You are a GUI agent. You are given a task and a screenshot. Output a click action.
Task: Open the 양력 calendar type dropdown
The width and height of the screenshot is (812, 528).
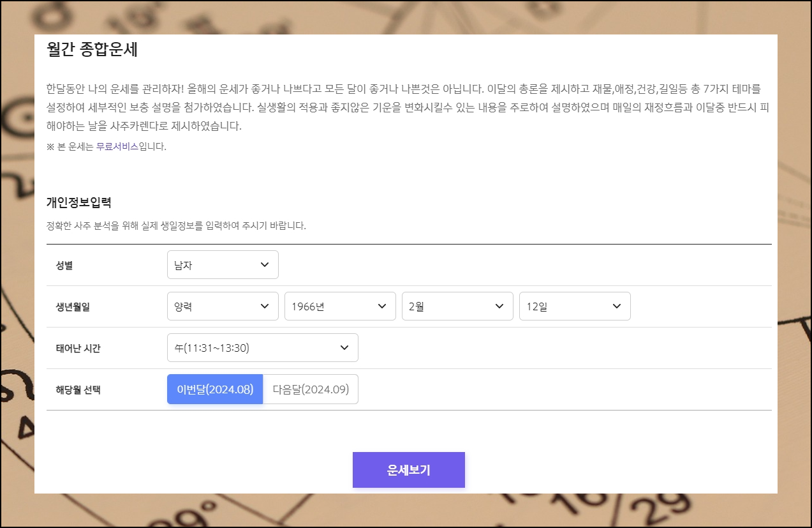pyautogui.click(x=223, y=306)
